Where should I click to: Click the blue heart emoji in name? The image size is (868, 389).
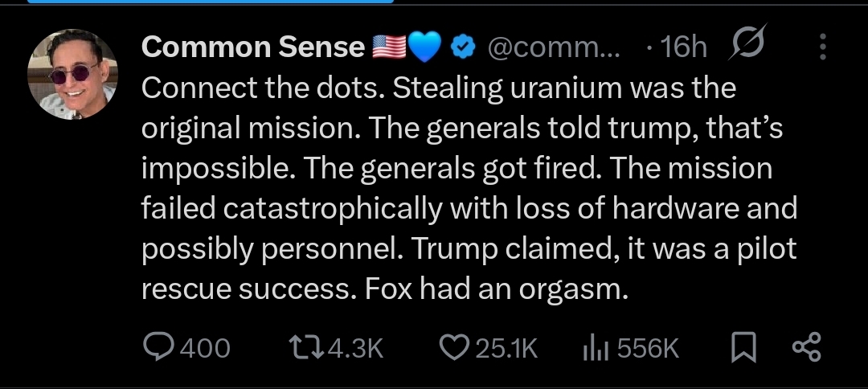tap(426, 48)
